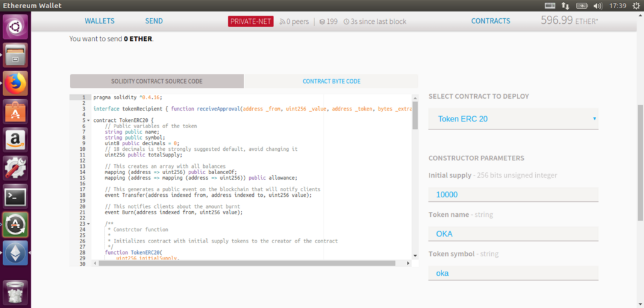Click code editor scroll down arrow
Screen dimensions: 644x308
pyautogui.click(x=415, y=255)
